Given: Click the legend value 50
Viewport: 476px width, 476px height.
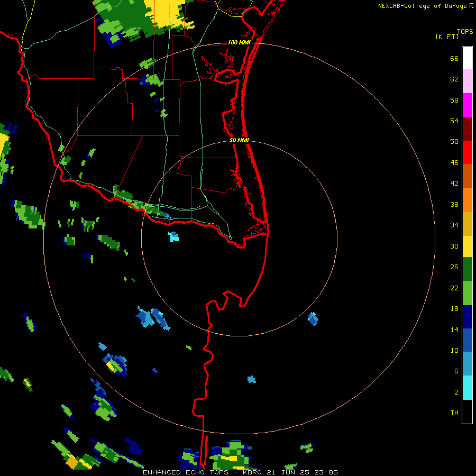Looking at the screenshot, I should pos(454,141).
